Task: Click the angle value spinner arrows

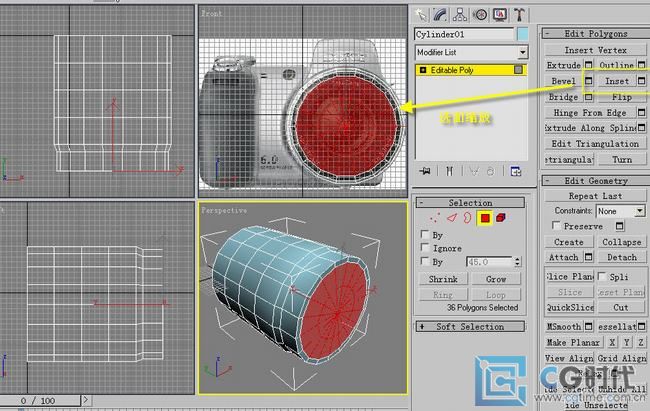Action: (x=517, y=262)
